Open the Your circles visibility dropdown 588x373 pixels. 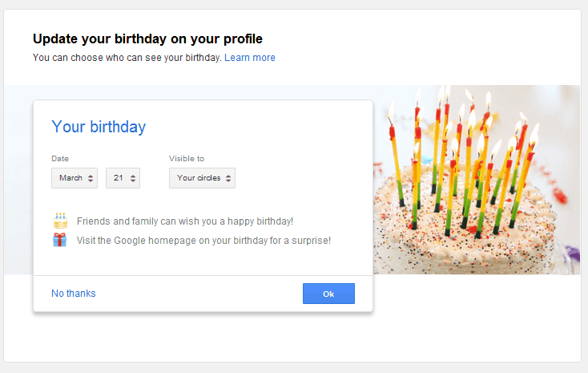(x=202, y=178)
